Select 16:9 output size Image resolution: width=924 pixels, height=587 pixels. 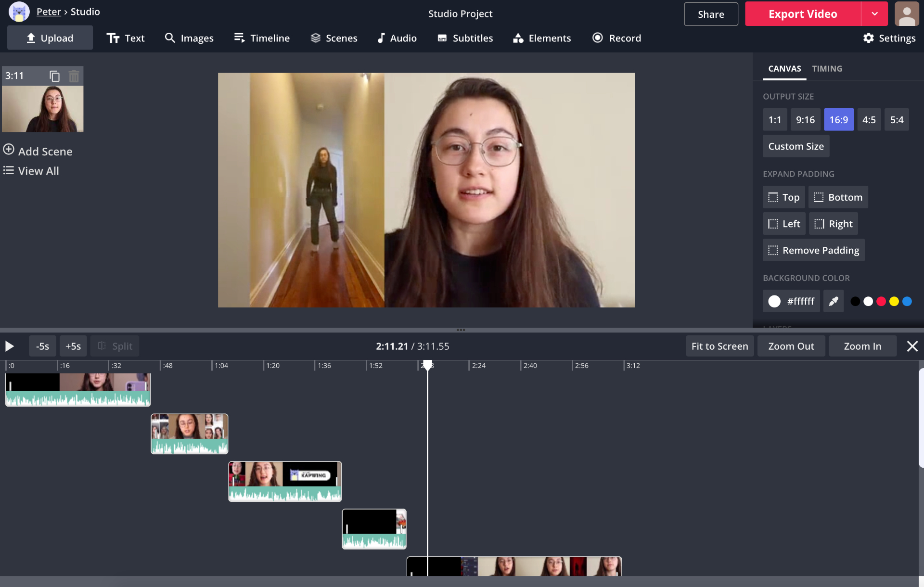[x=838, y=120]
